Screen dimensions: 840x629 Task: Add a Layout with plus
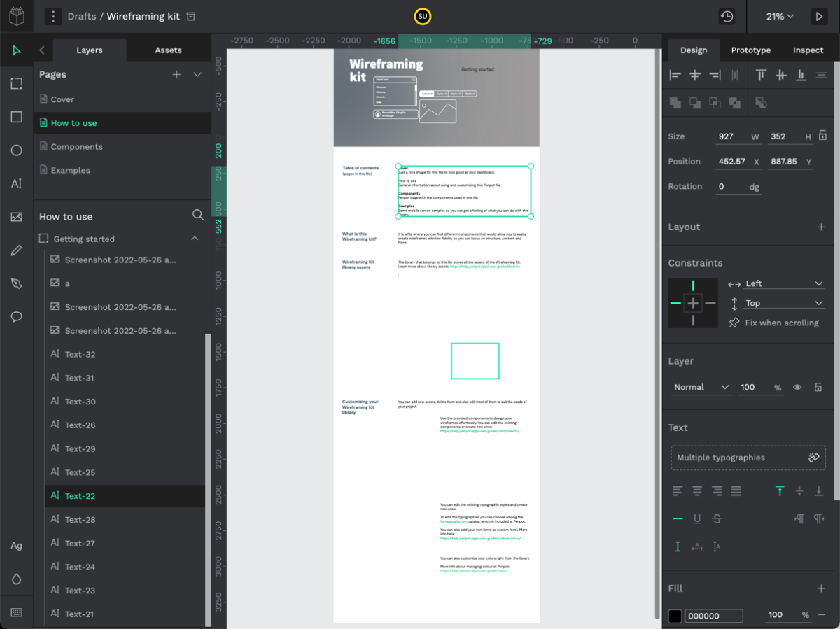pos(821,227)
